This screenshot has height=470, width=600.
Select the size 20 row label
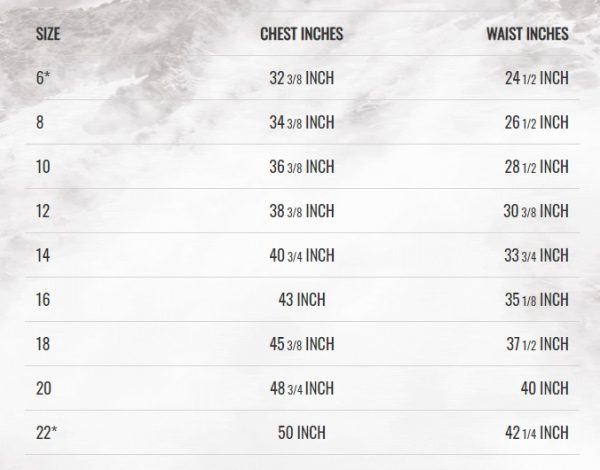[x=43, y=388]
